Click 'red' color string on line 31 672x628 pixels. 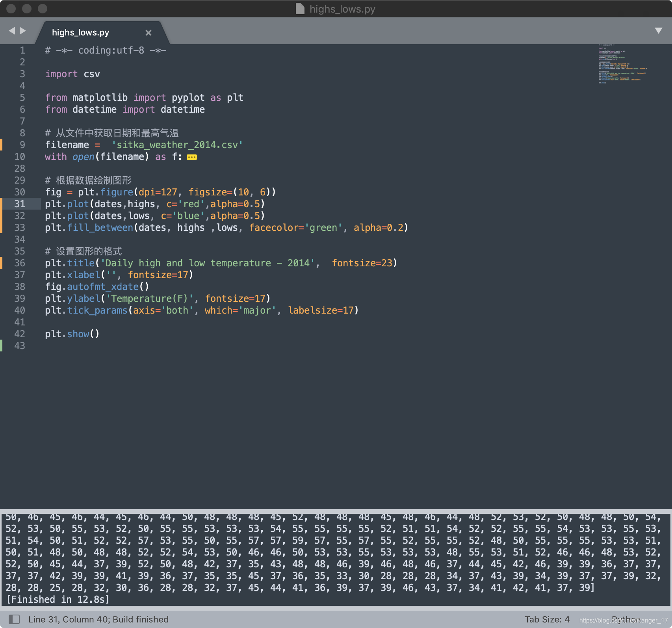click(191, 204)
